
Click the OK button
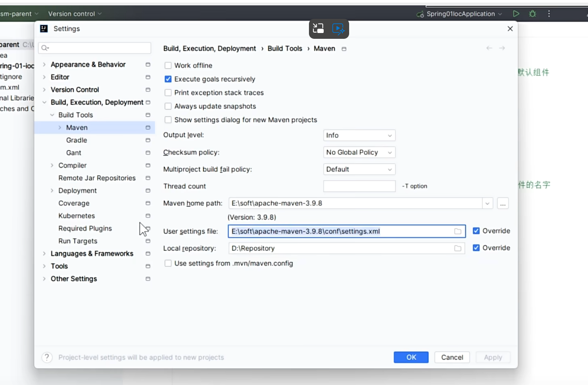point(411,357)
